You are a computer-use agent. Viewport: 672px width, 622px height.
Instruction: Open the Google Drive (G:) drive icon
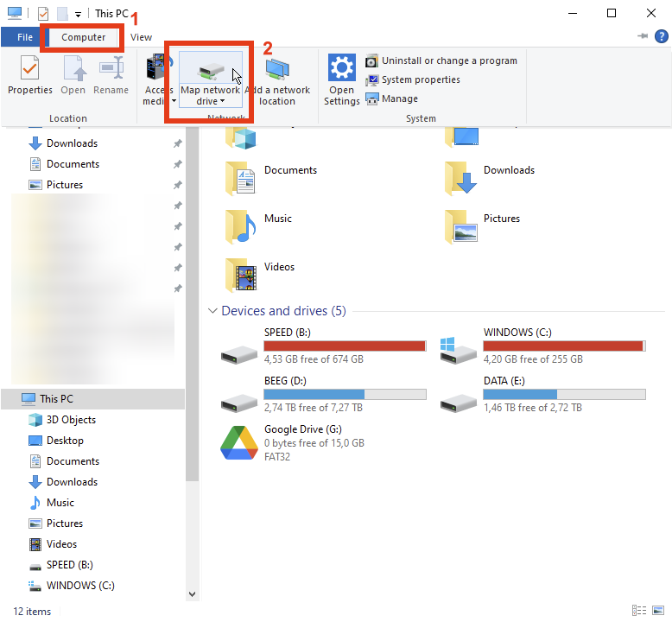click(x=237, y=442)
